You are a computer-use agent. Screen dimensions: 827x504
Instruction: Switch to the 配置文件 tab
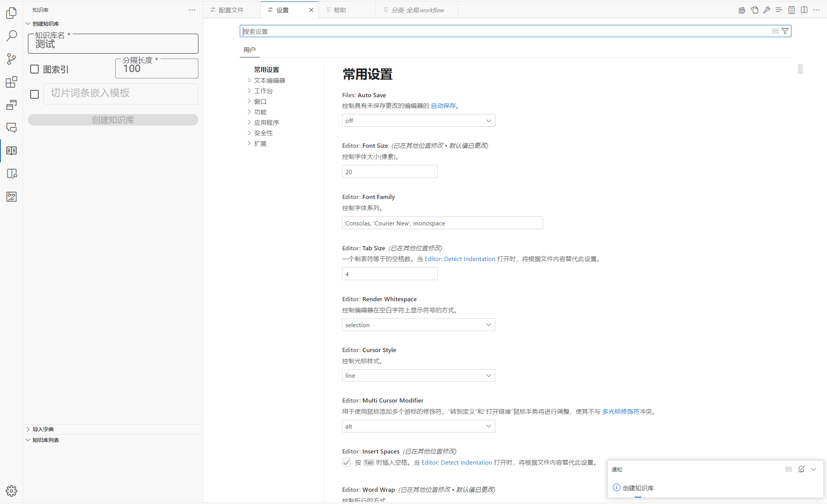point(231,10)
